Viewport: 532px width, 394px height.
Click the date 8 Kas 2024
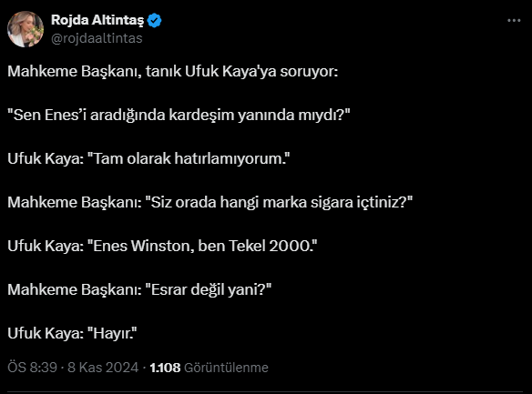coord(103,368)
